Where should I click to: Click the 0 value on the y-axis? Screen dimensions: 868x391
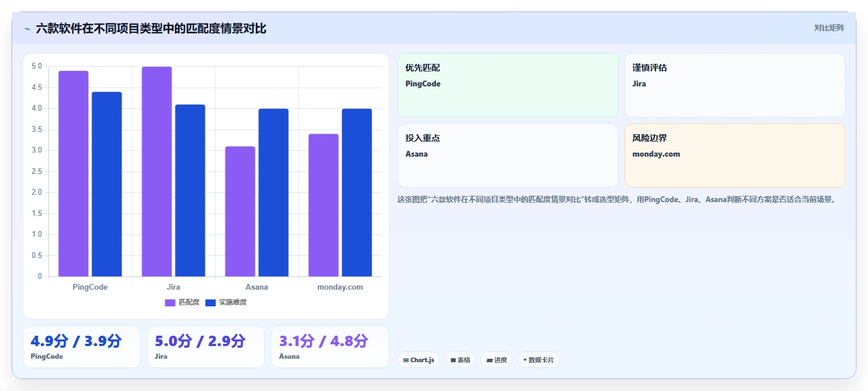[40, 276]
